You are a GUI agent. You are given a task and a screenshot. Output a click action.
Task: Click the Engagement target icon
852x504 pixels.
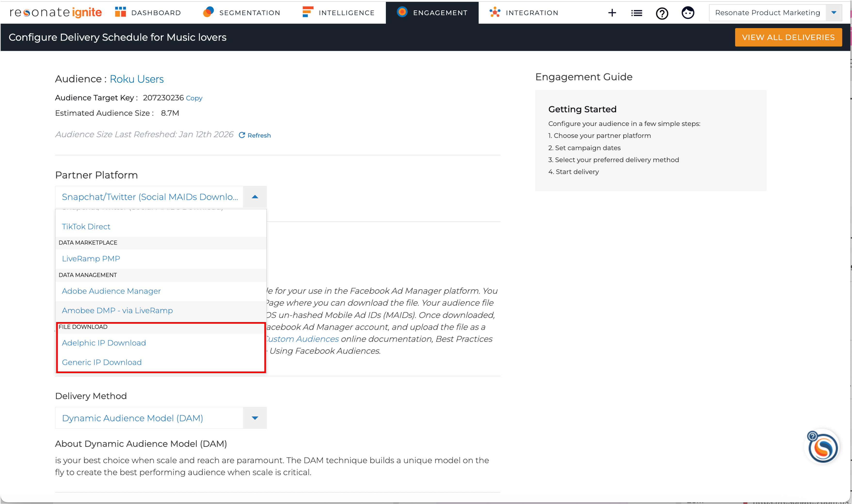[402, 12]
